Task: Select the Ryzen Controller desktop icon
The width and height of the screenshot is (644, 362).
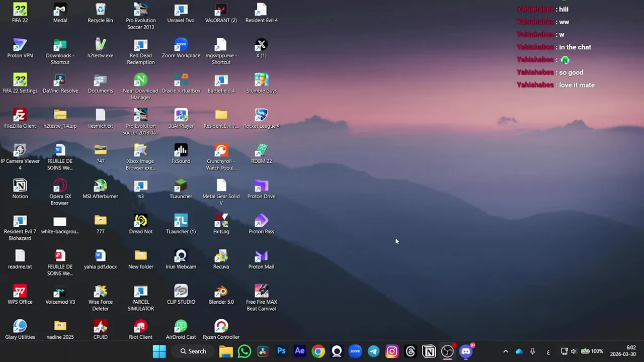Action: (x=221, y=330)
